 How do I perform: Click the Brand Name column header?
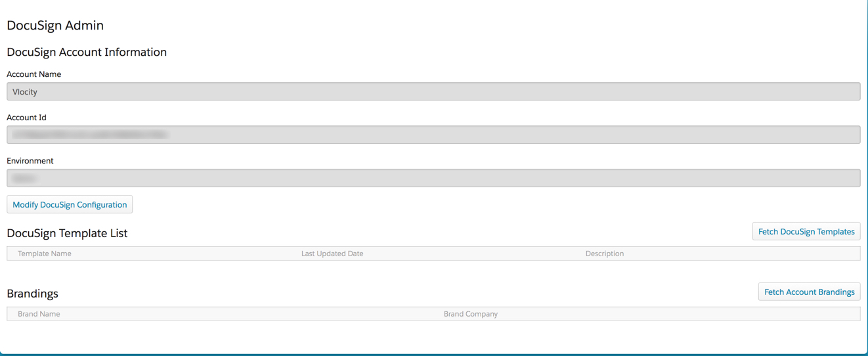[x=39, y=314]
